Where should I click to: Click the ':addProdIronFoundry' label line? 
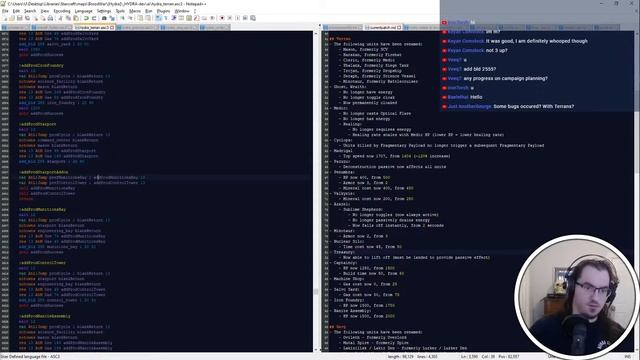[41, 65]
